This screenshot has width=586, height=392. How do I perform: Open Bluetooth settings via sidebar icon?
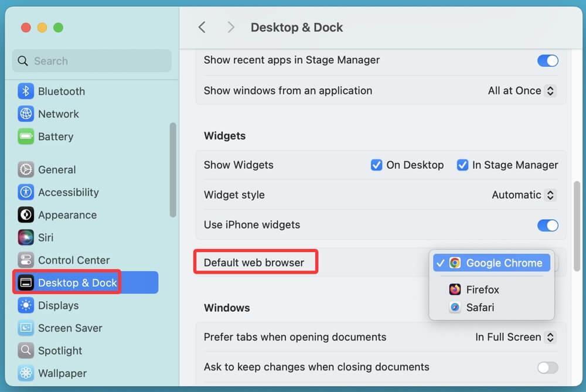point(26,91)
